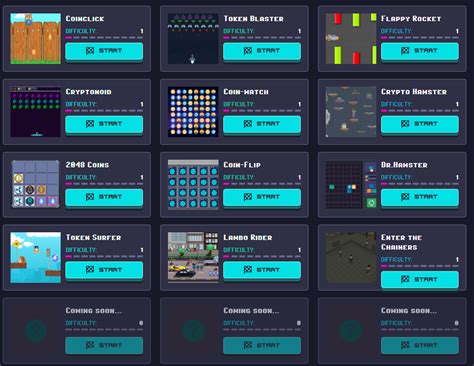Open the Coin-Match colored coins thumbnail
The width and height of the screenshot is (474, 366).
tap(193, 112)
